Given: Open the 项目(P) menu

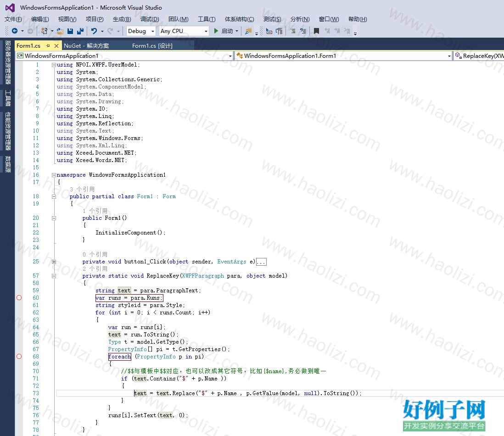Looking at the screenshot, I should pos(95,19).
